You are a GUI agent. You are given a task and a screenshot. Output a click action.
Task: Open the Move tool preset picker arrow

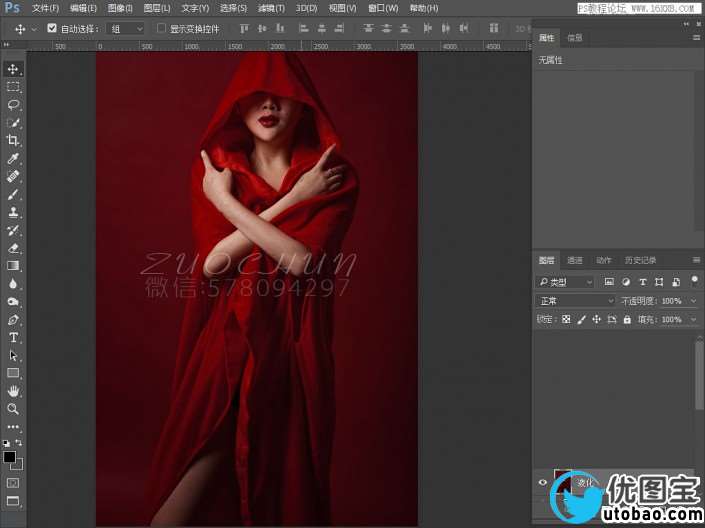click(x=34, y=29)
